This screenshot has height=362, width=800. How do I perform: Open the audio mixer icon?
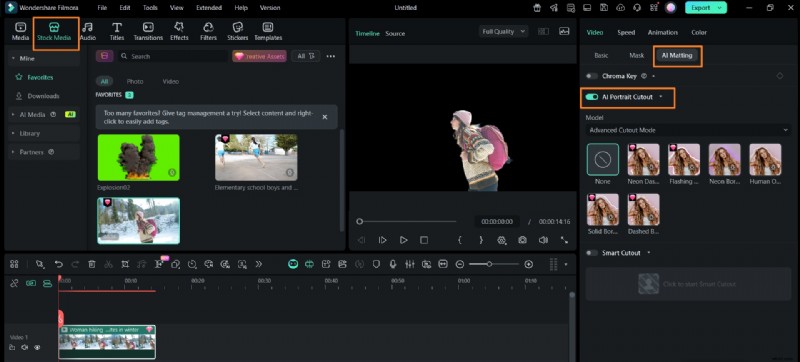[x=410, y=264]
